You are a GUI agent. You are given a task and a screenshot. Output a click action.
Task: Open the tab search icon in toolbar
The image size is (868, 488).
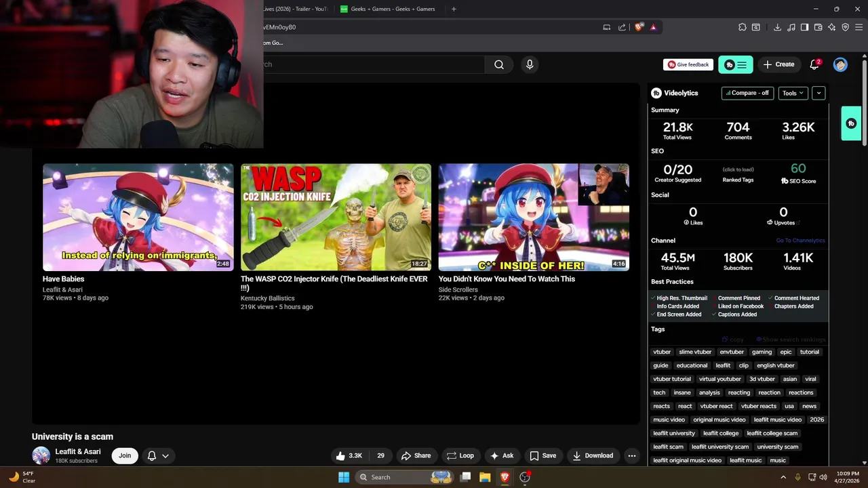[756, 27]
